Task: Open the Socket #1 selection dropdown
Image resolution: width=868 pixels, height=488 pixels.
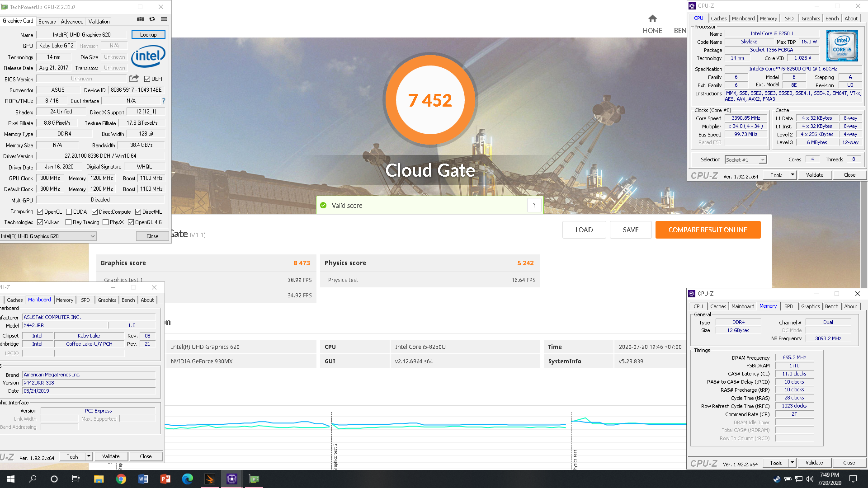Action: click(745, 160)
